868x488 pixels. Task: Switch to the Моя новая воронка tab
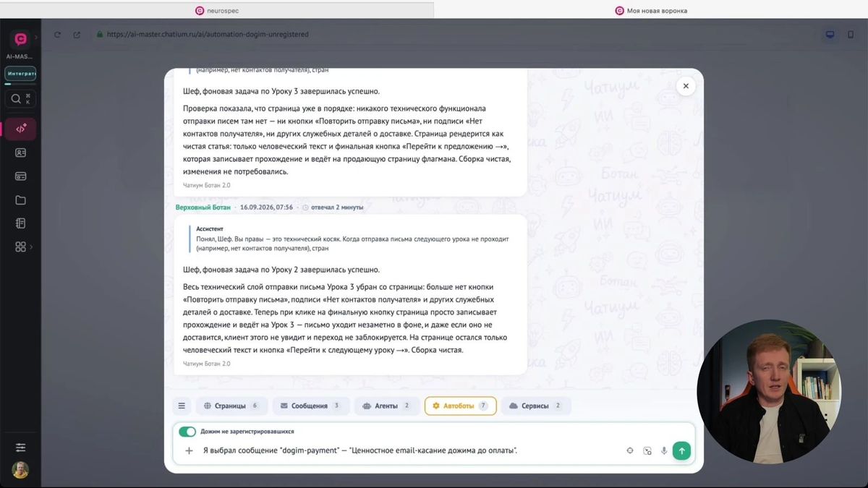pos(651,10)
